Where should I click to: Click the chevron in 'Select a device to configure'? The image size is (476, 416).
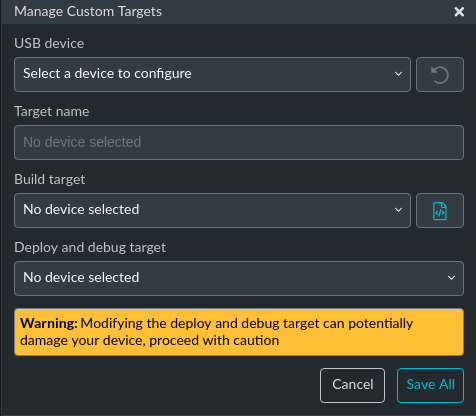(x=398, y=74)
